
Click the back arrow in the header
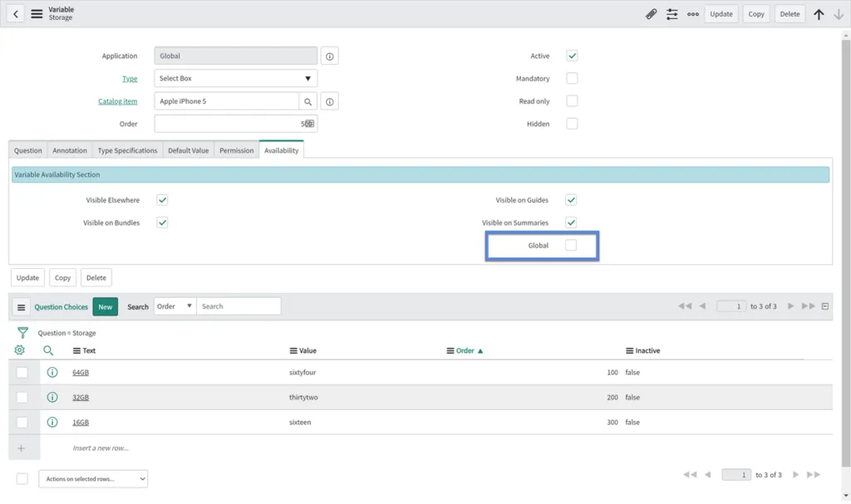[16, 14]
